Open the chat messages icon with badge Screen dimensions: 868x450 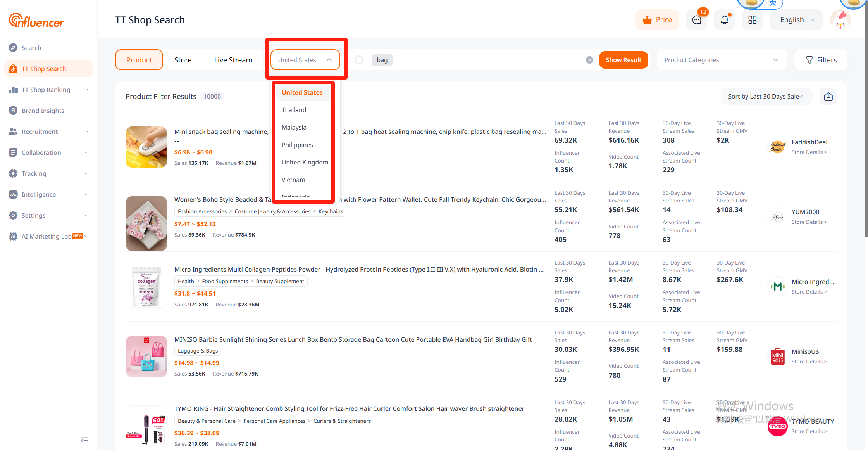pos(696,20)
